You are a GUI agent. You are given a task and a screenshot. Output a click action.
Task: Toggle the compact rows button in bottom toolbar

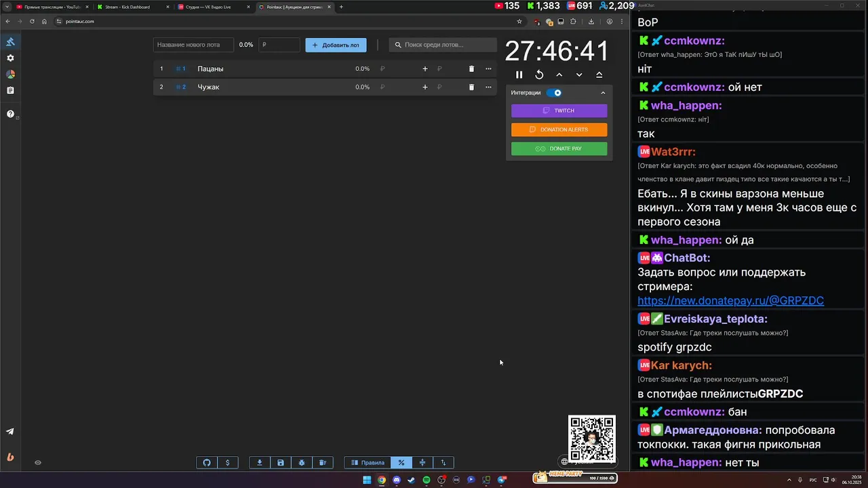pos(422,463)
